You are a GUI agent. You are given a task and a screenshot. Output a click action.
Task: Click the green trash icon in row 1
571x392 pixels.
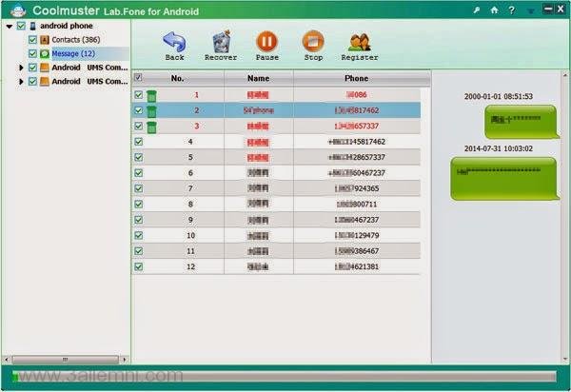[x=151, y=95]
